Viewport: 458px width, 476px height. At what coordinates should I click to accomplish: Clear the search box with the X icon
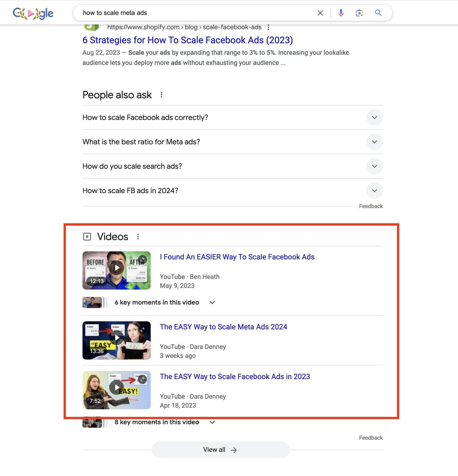[x=320, y=13]
